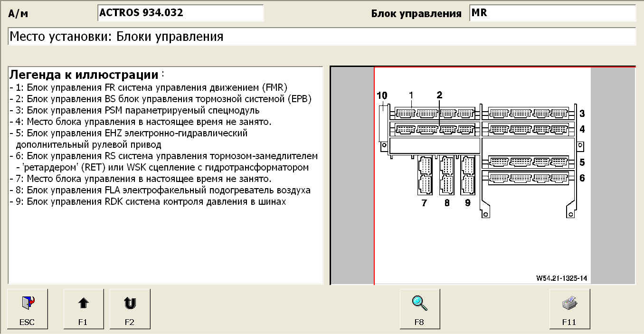
Task: Click the connector row beside number 3
Action: 528,114
